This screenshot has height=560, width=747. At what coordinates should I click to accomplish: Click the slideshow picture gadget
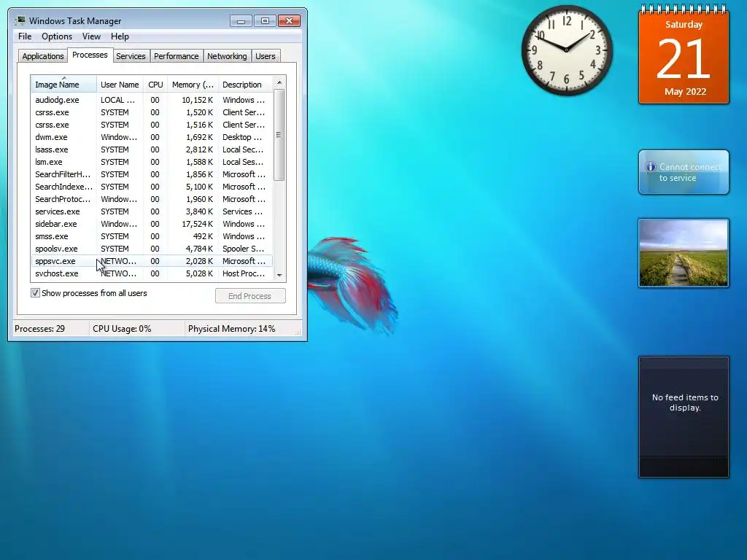tap(684, 253)
